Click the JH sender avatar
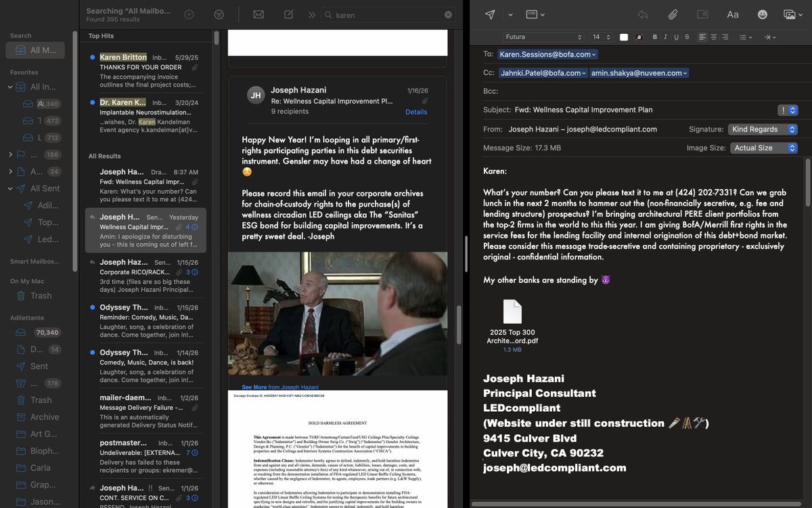 pos(256,95)
